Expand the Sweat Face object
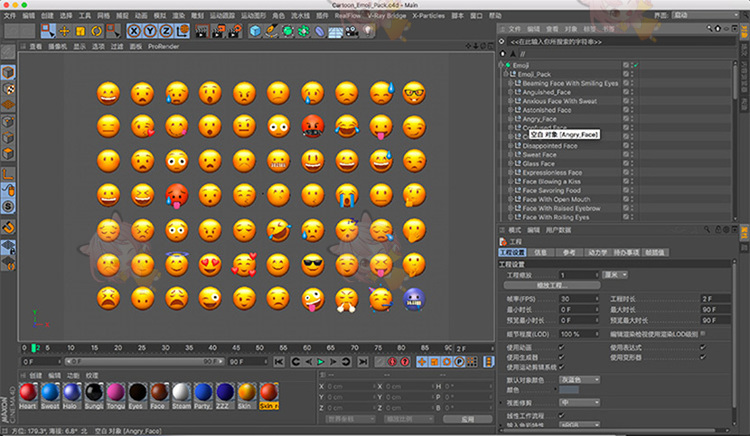750x436 pixels. tap(510, 154)
